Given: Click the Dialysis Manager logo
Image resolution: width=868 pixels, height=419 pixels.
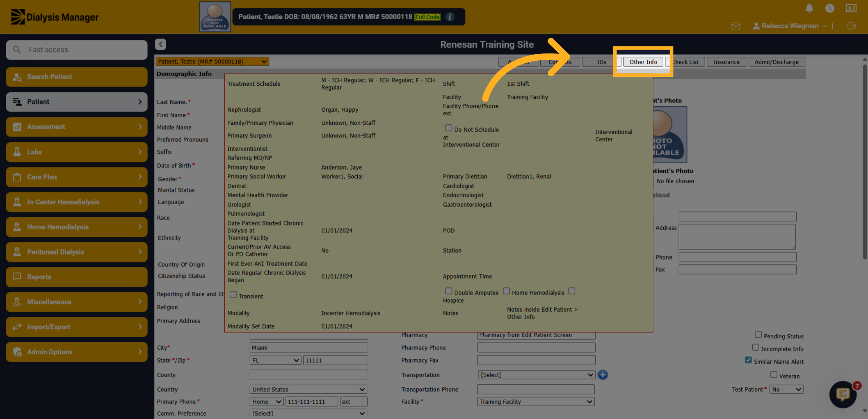Looking at the screenshot, I should (55, 17).
